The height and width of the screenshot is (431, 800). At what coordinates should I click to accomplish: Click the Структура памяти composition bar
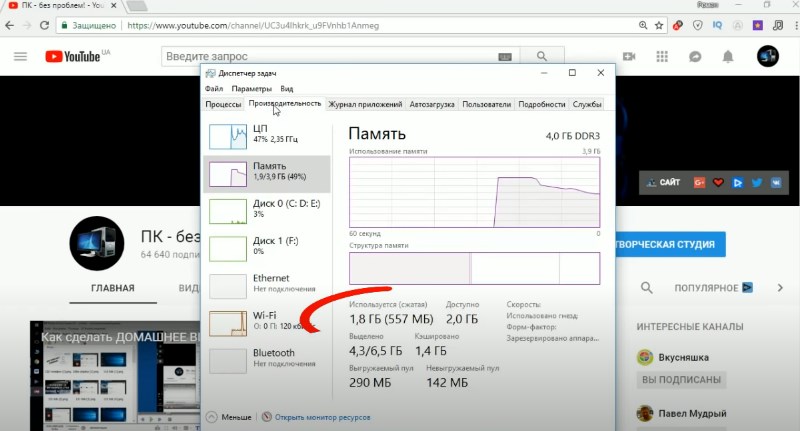(474, 268)
